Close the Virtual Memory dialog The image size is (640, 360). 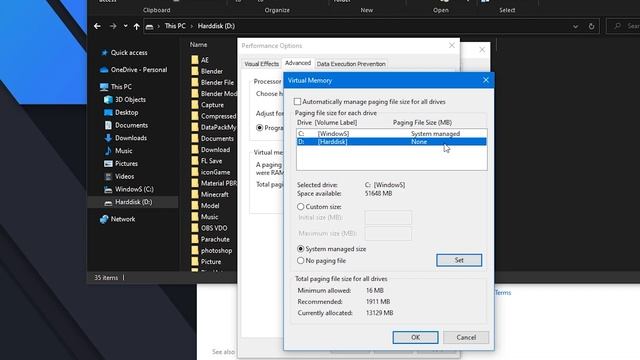tap(486, 80)
